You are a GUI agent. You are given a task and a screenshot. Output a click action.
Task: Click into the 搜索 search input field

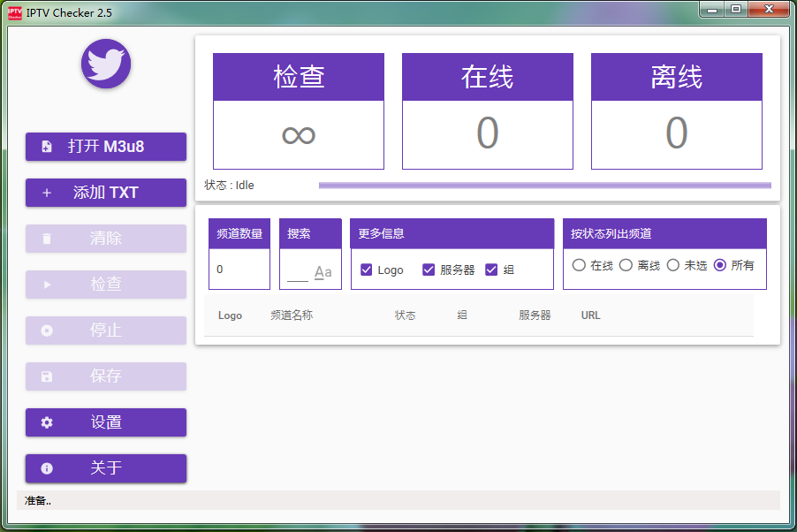[298, 274]
